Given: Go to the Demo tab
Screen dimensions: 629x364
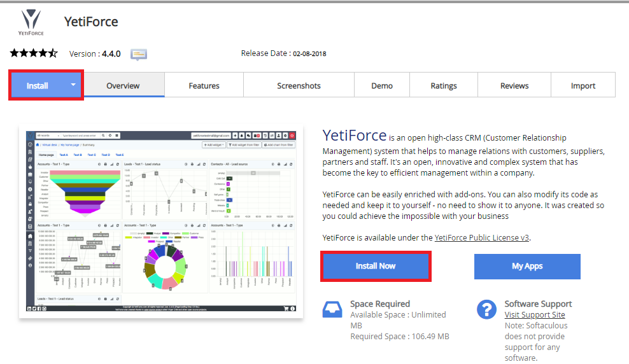Looking at the screenshot, I should tap(382, 85).
